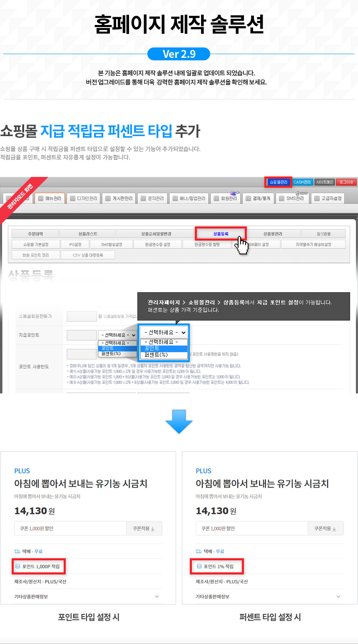This screenshot has width=358, height=644.
Task: Open the 주문내역 submenu
Action: (x=35, y=234)
